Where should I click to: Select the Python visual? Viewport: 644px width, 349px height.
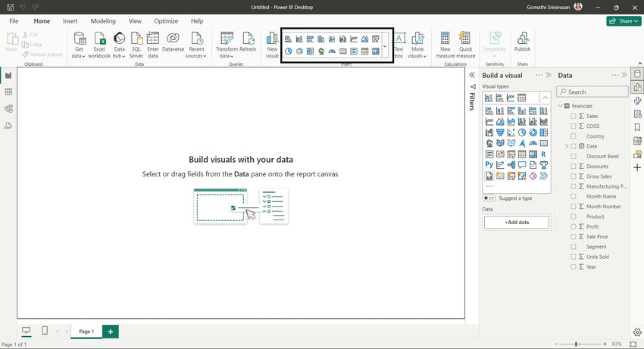pos(489,164)
